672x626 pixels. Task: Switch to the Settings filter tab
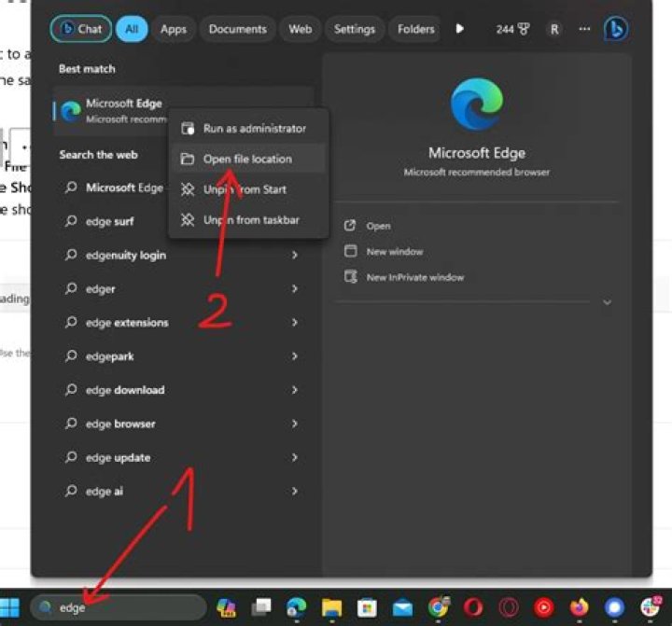coord(355,29)
